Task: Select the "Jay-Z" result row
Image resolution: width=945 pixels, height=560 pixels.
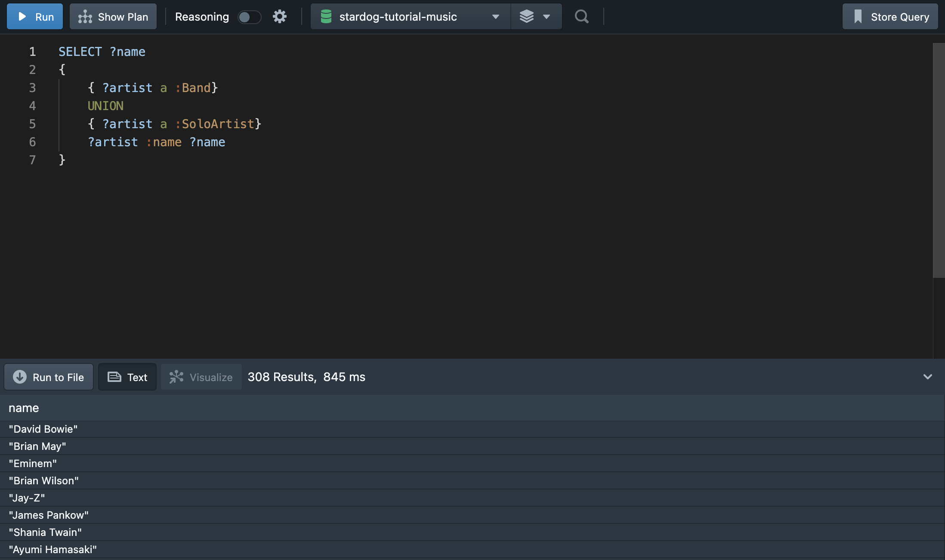Action: pos(472,498)
